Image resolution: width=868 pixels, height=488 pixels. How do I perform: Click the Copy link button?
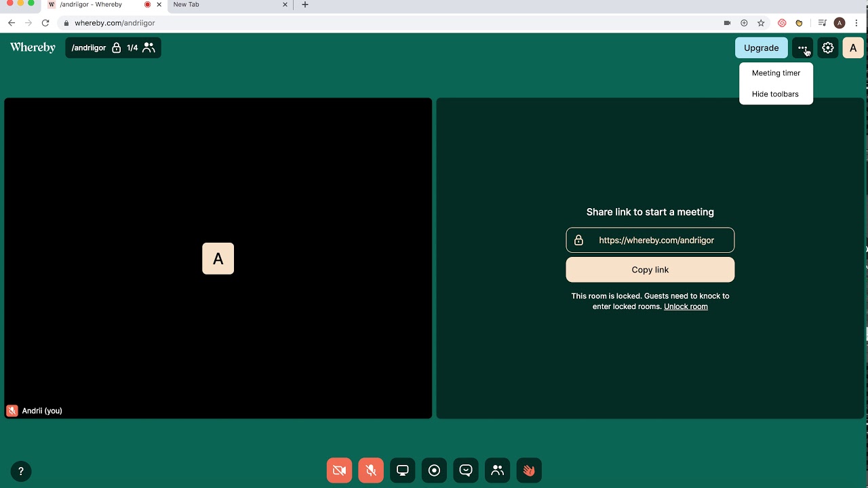coord(650,270)
